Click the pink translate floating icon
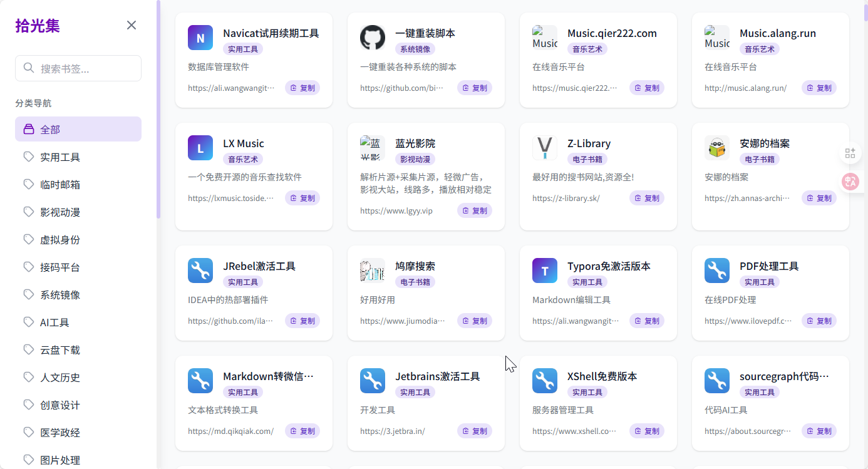Image resolution: width=868 pixels, height=469 pixels. (850, 182)
